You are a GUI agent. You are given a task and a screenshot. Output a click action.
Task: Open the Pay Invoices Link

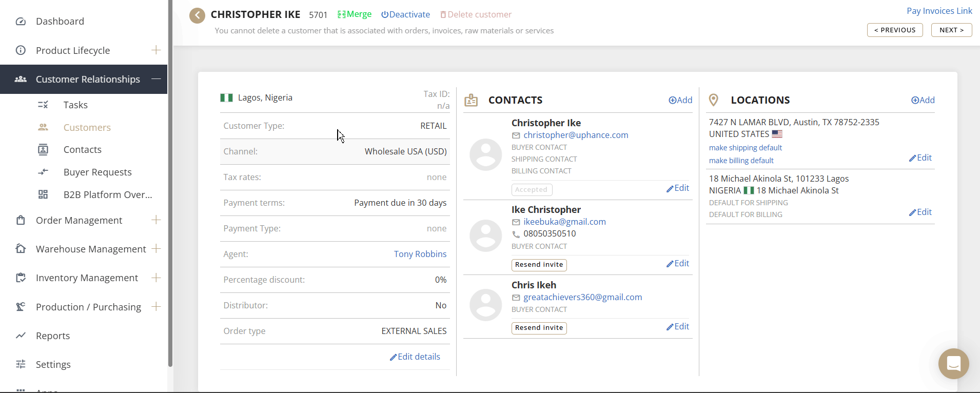[939, 11]
